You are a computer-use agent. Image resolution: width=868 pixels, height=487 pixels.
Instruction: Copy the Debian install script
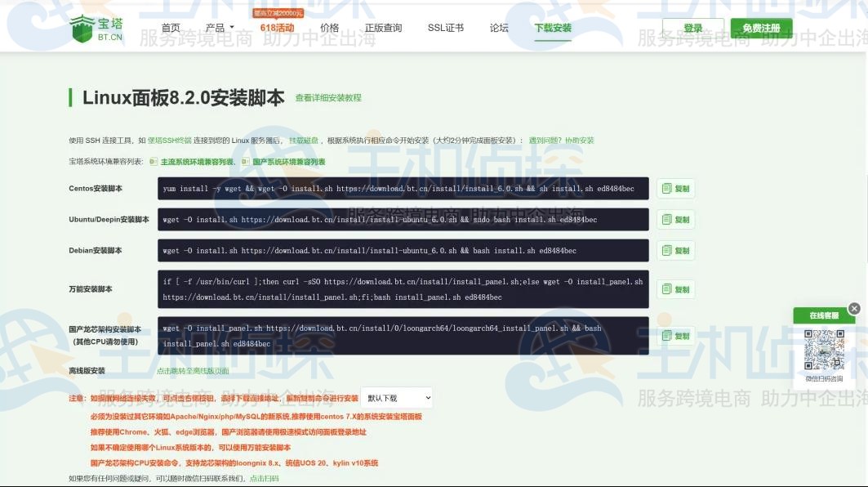click(x=675, y=251)
